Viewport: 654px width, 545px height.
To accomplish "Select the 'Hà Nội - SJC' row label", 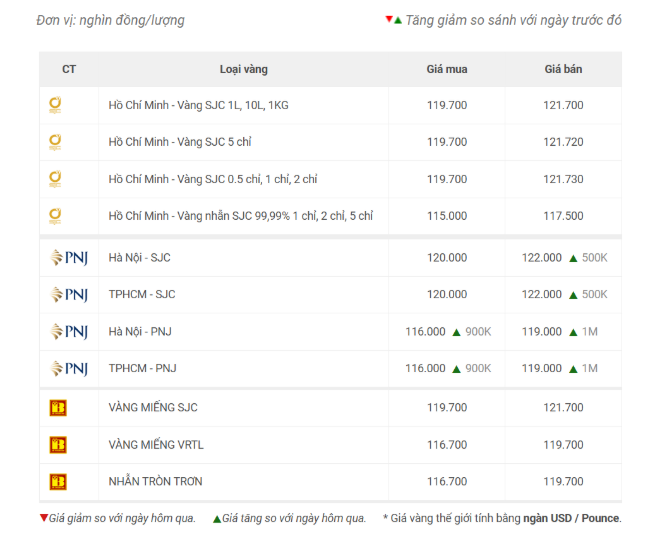I will 139,258.
